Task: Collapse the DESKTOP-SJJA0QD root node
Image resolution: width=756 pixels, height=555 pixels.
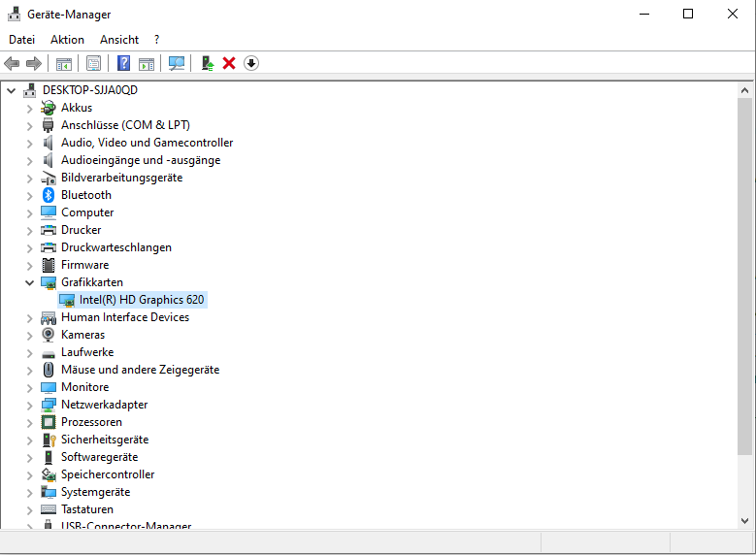Action: [12, 90]
